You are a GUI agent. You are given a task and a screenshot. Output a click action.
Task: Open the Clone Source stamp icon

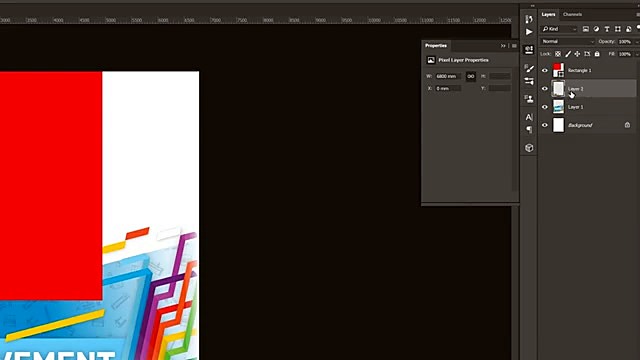[529, 99]
